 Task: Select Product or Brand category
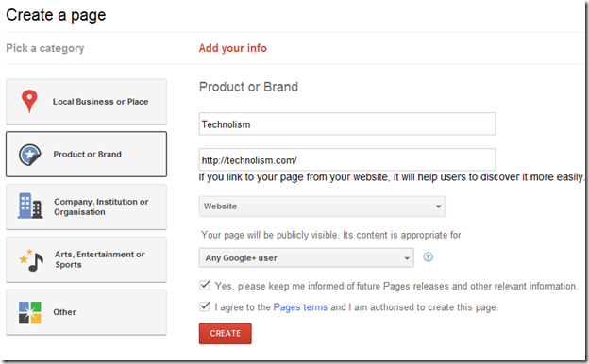click(87, 155)
